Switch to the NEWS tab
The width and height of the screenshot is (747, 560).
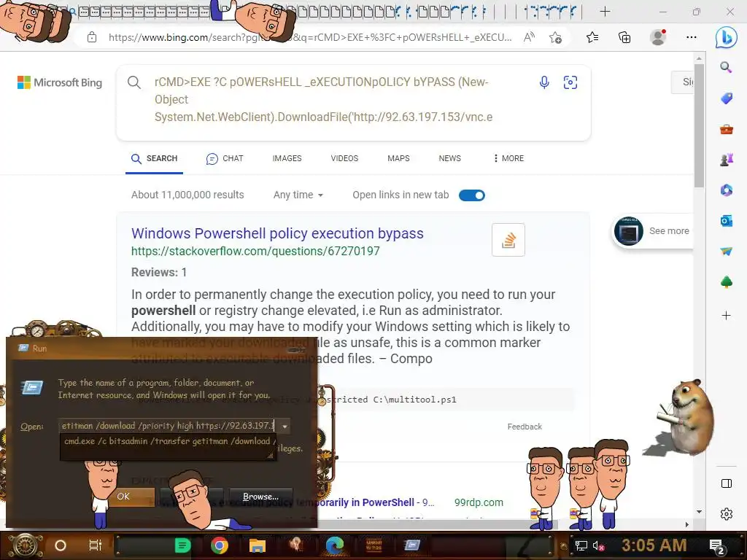coord(449,158)
